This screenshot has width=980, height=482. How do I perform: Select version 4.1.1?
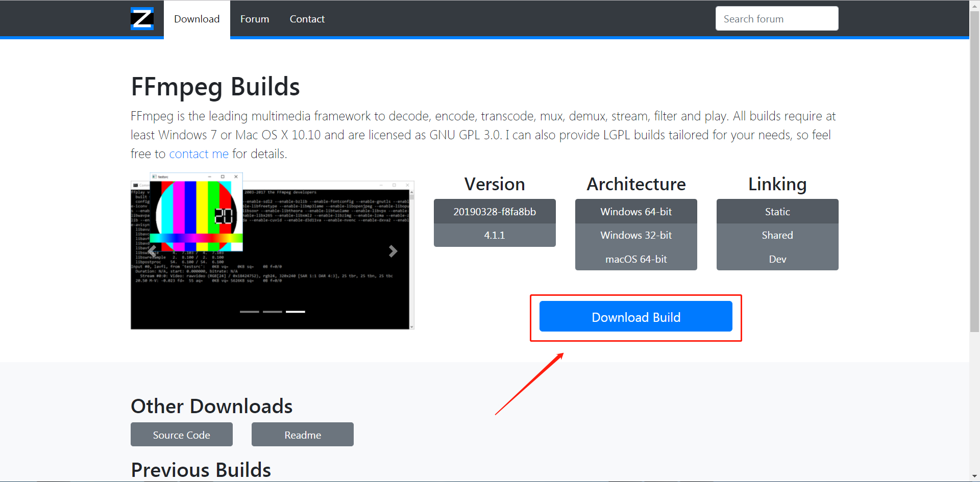pos(495,235)
